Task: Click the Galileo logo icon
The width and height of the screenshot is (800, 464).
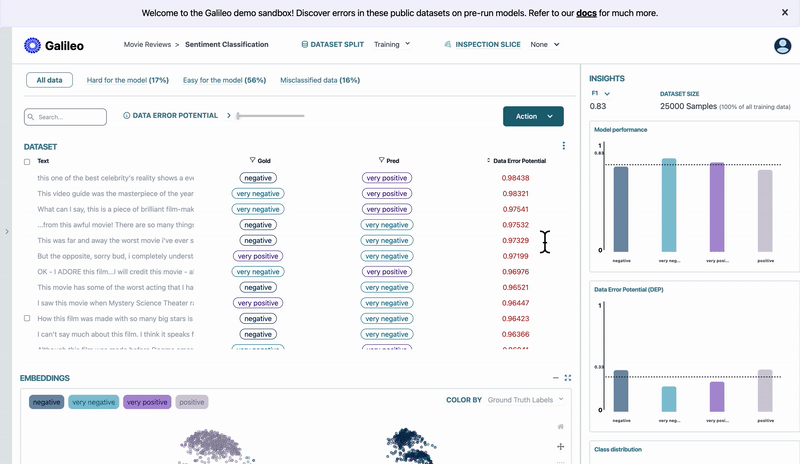Action: click(x=32, y=45)
